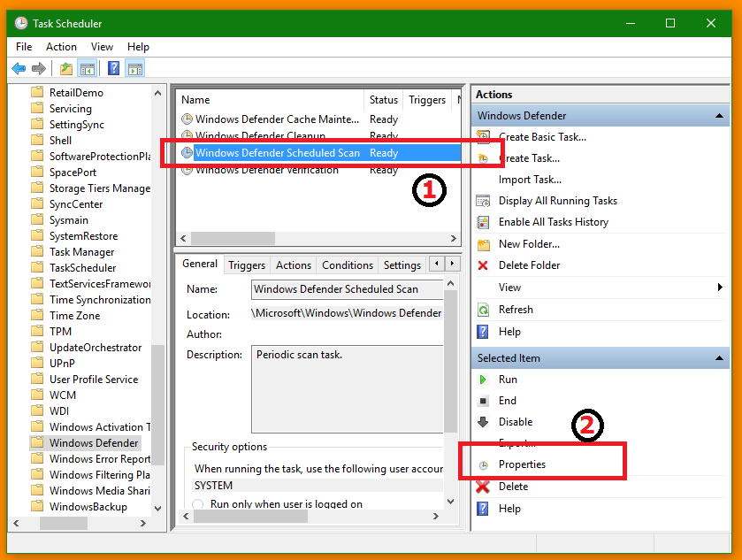The image size is (742, 560).
Task: Click the green Run action icon
Action: 483,380
